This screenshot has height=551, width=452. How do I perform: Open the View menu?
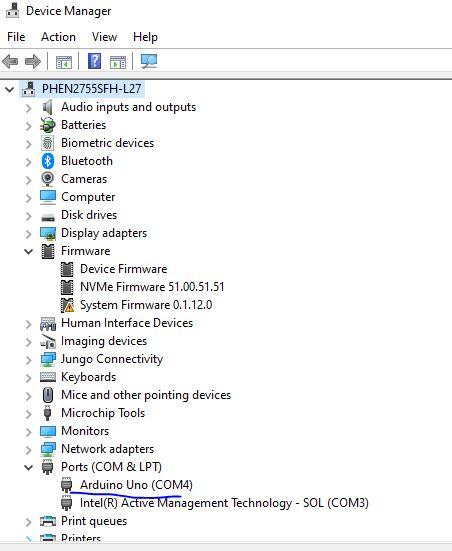point(104,37)
